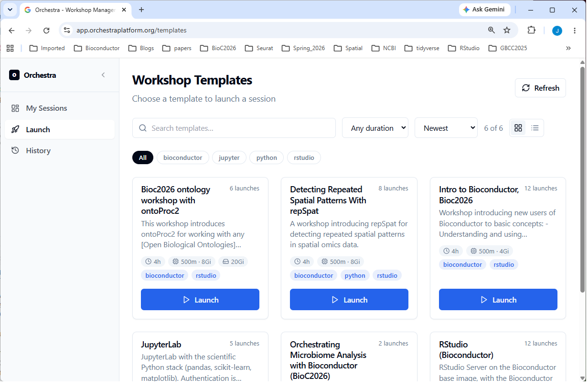Image resolution: width=588 pixels, height=388 pixels.
Task: Filter by bioconductor chip
Action: tap(183, 157)
